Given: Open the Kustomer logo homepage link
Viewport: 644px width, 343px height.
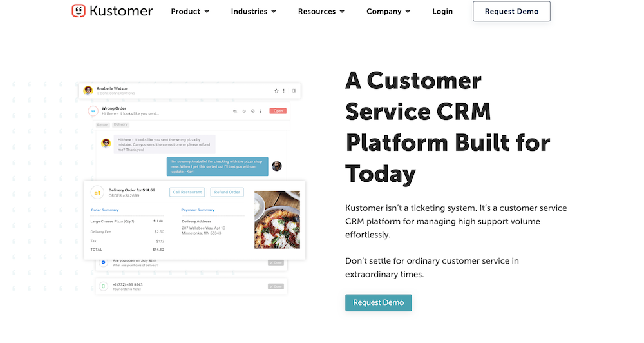Looking at the screenshot, I should tap(111, 11).
